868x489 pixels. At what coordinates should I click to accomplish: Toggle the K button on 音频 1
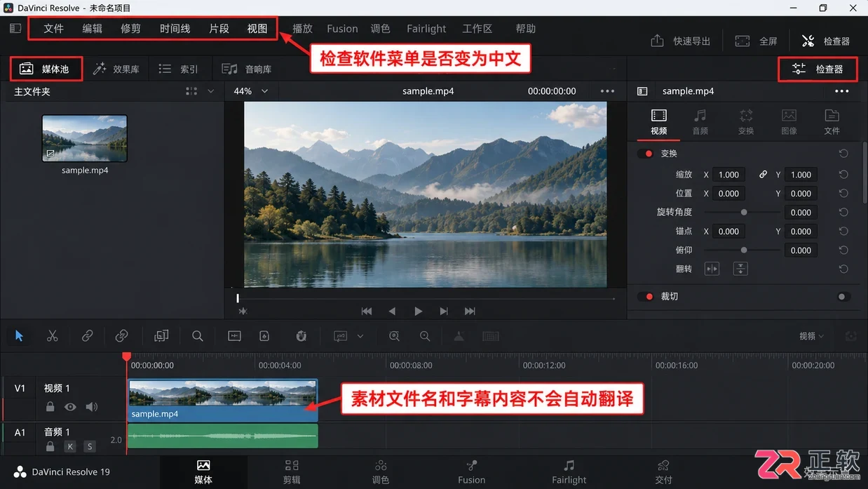[70, 446]
